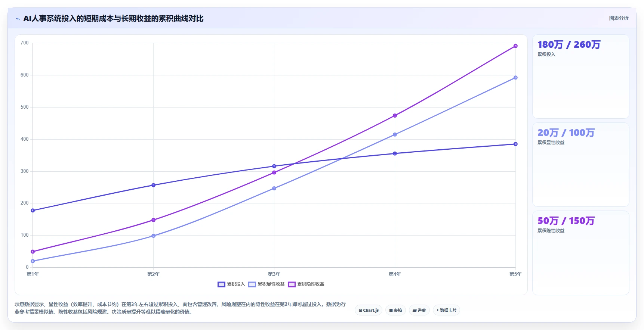Pick the 累积隐性收益 point at 第4年
This screenshot has width=644, height=330.
click(x=395, y=116)
